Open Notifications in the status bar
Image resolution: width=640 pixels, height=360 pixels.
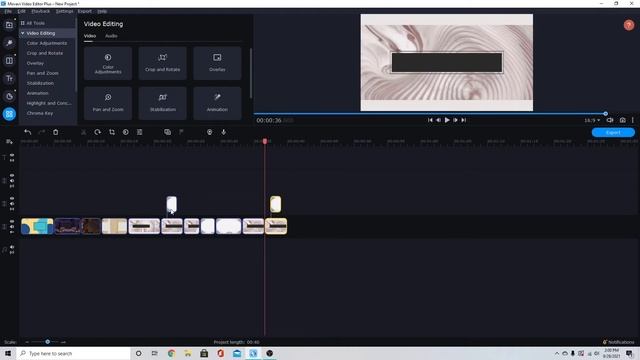(x=618, y=342)
